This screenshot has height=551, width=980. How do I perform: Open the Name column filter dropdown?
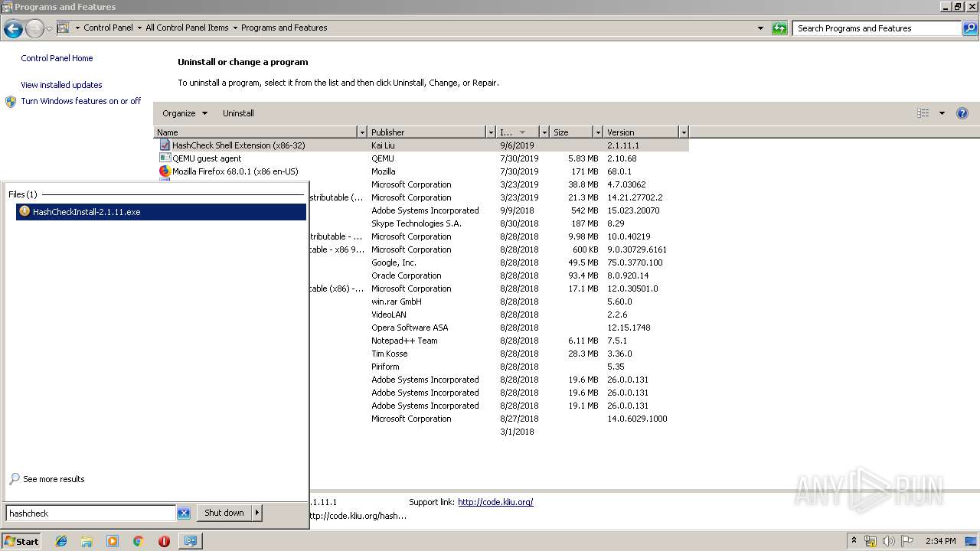click(x=362, y=132)
